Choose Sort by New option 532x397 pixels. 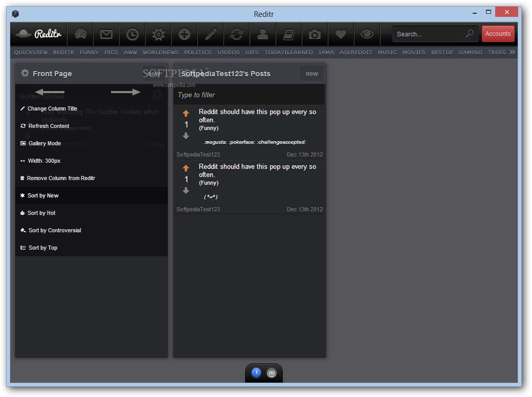coord(91,195)
